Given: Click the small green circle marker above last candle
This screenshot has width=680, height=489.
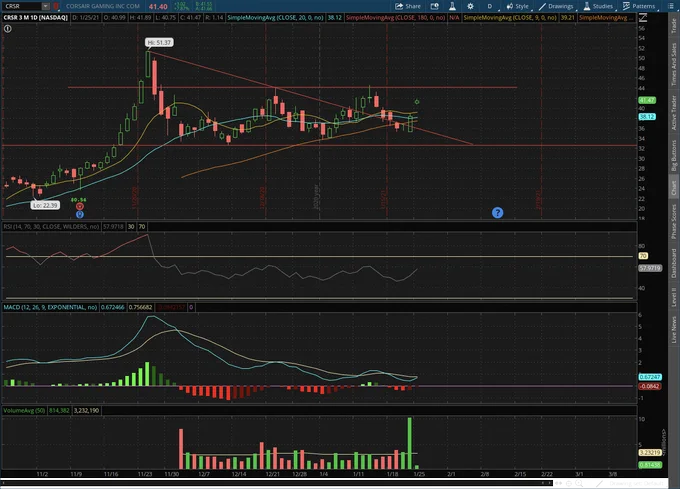Looking at the screenshot, I should click(417, 101).
